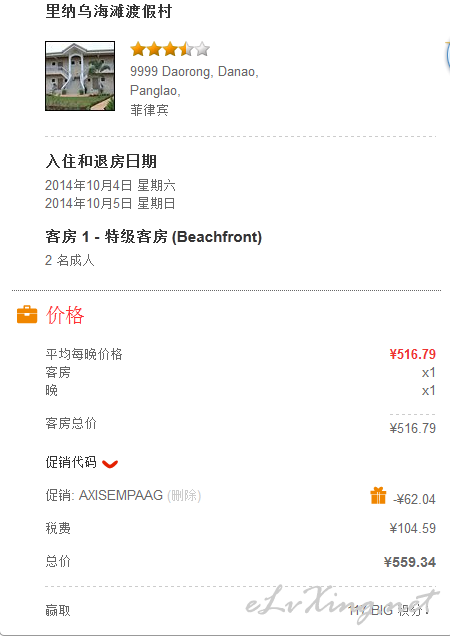Click the promo discount -¥62.04
450x637 pixels.
414,499
